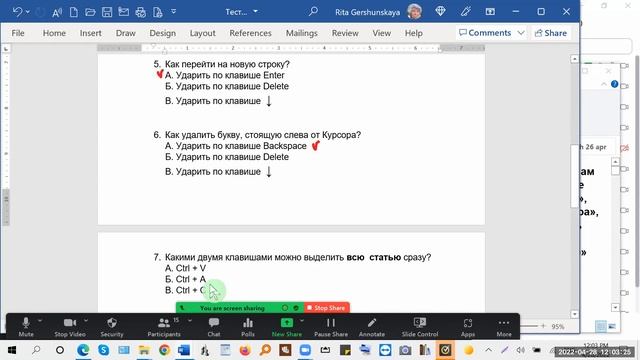Open video options arrow next to Stop Video
Viewport: 640px width, 360px height.
click(86, 321)
